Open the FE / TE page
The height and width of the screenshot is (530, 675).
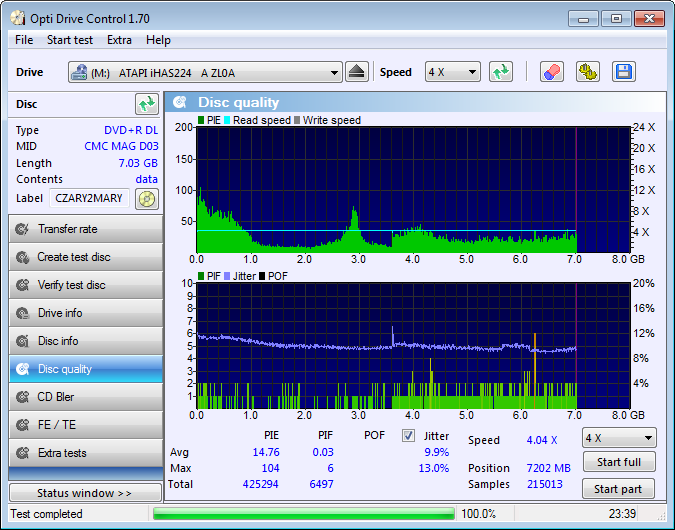86,425
